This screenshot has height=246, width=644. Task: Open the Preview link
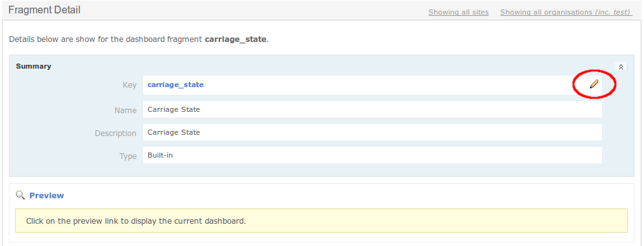(x=46, y=196)
